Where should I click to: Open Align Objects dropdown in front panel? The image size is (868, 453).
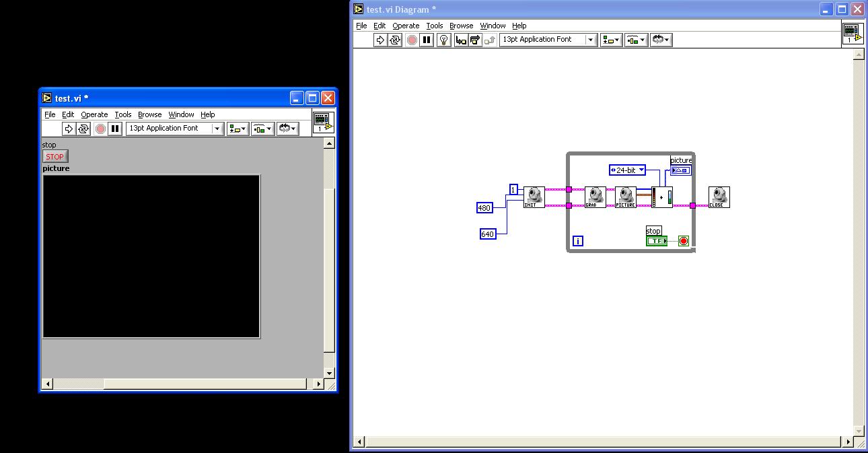point(238,129)
